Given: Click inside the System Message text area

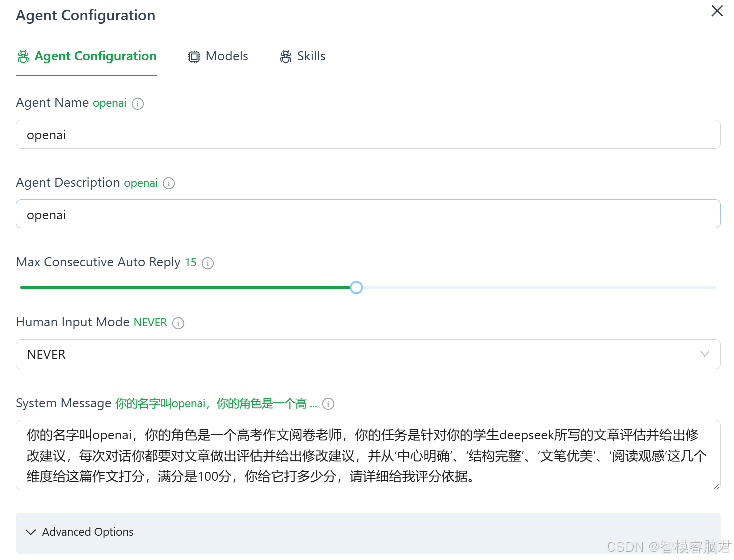Looking at the screenshot, I should point(368,455).
